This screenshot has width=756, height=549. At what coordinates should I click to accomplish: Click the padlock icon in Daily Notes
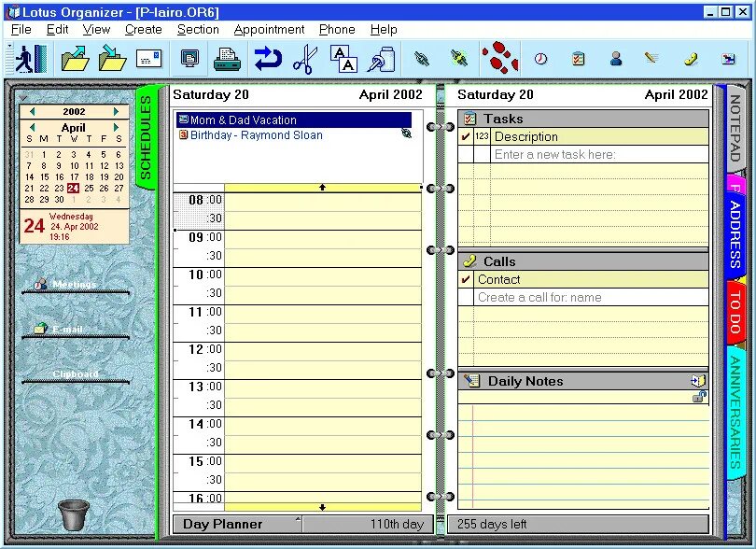point(699,397)
